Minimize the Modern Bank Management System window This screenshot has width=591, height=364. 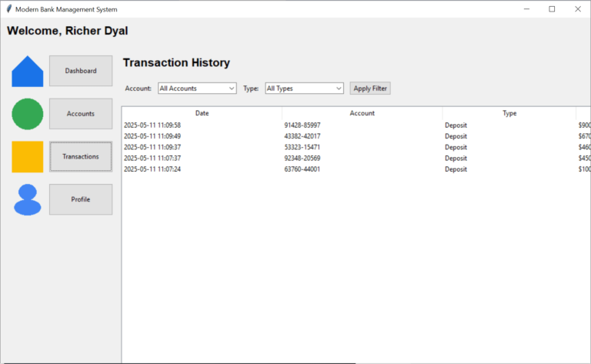526,9
